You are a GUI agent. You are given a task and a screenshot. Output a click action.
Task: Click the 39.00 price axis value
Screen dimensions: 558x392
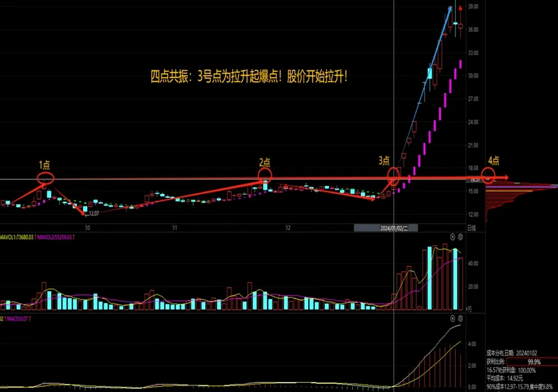pos(473,7)
